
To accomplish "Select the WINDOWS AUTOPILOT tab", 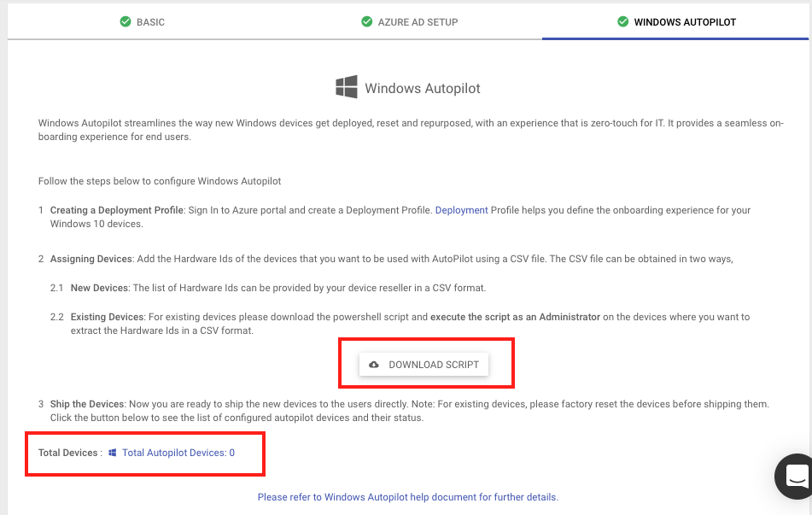I will tap(675, 21).
